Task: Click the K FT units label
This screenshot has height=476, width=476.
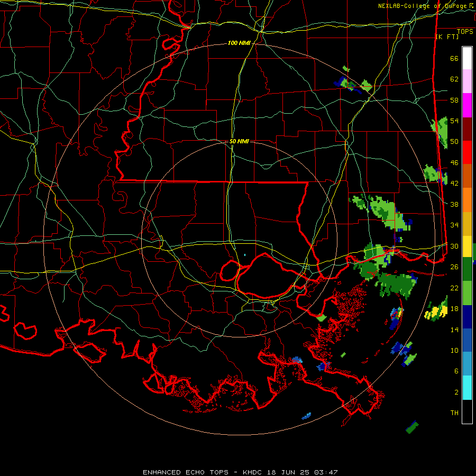Action: click(447, 36)
